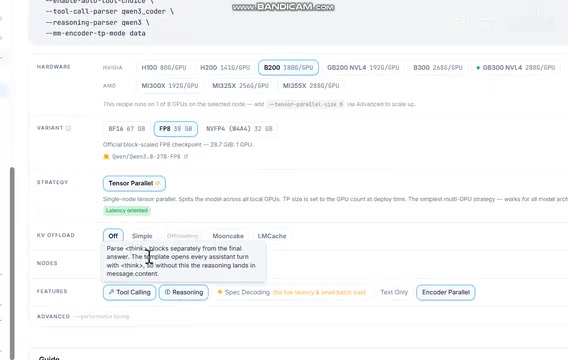This screenshot has height=360, width=568.
Task: Select AMD MI300X 192G/GPU
Action: click(170, 86)
